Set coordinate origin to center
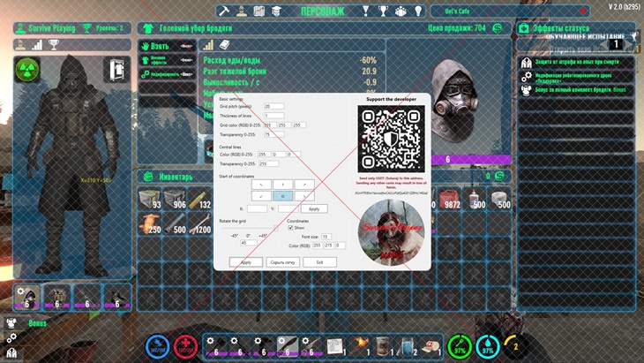This screenshot has height=363, width=644. point(283,196)
